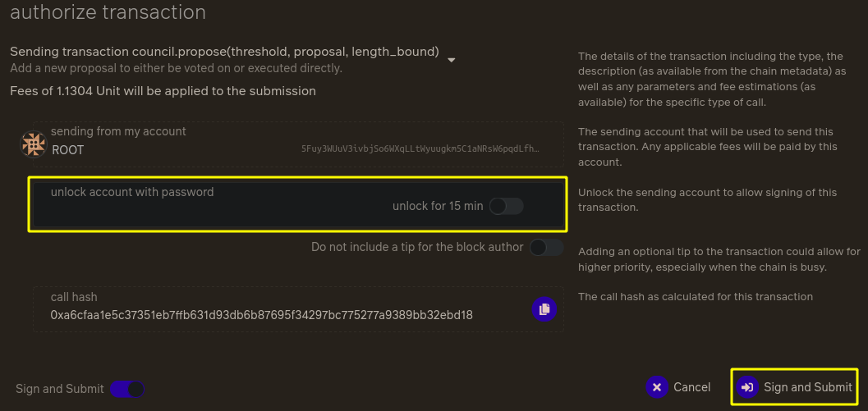Click the ROOT account identicon
The height and width of the screenshot is (411, 868).
pos(33,144)
